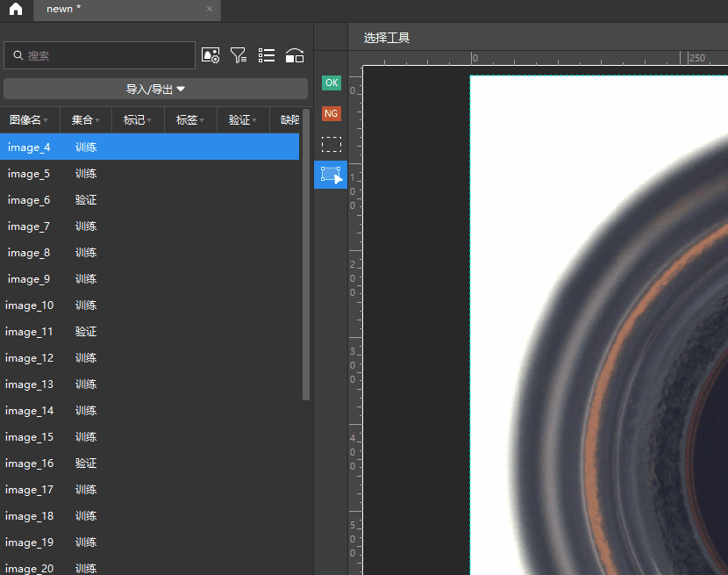Select image_5 in the image list
728x575 pixels.
point(149,174)
